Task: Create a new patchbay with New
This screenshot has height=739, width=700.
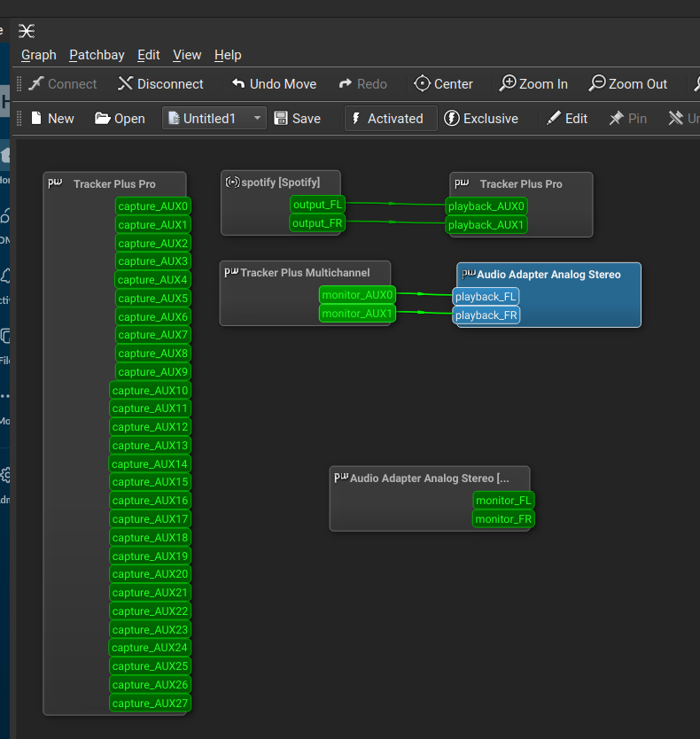Action: (52, 119)
